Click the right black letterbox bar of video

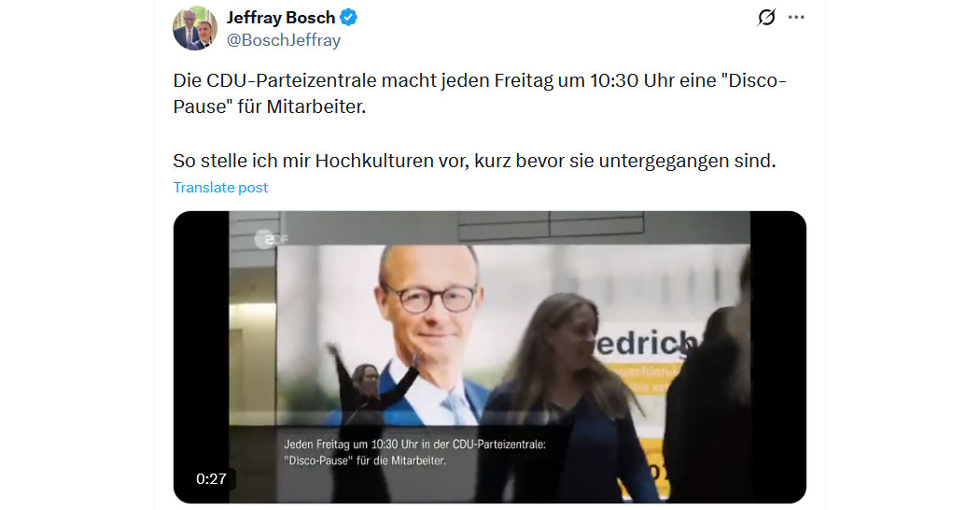(x=778, y=357)
